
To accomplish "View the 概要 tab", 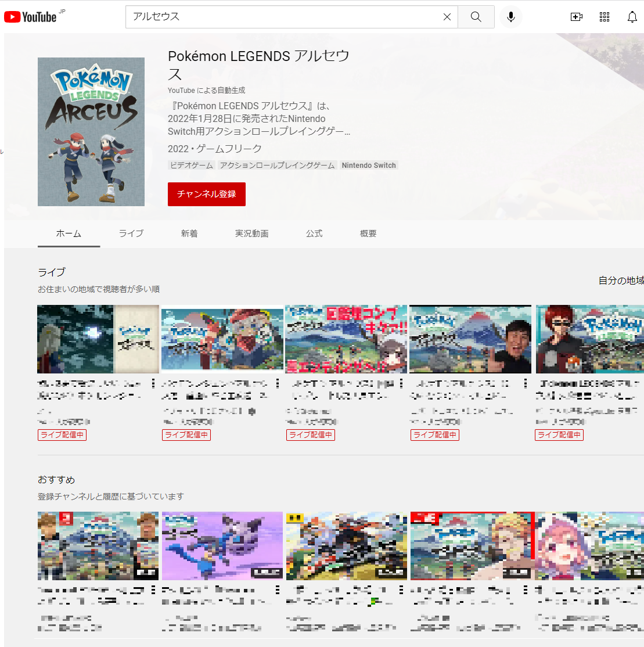I will tap(368, 233).
